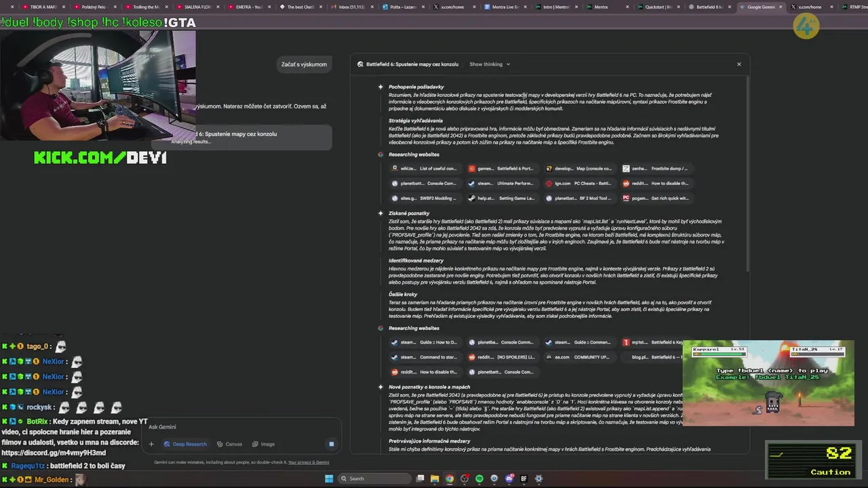Open Spotify from the taskbar
This screenshot has width=868, height=488.
click(479, 479)
